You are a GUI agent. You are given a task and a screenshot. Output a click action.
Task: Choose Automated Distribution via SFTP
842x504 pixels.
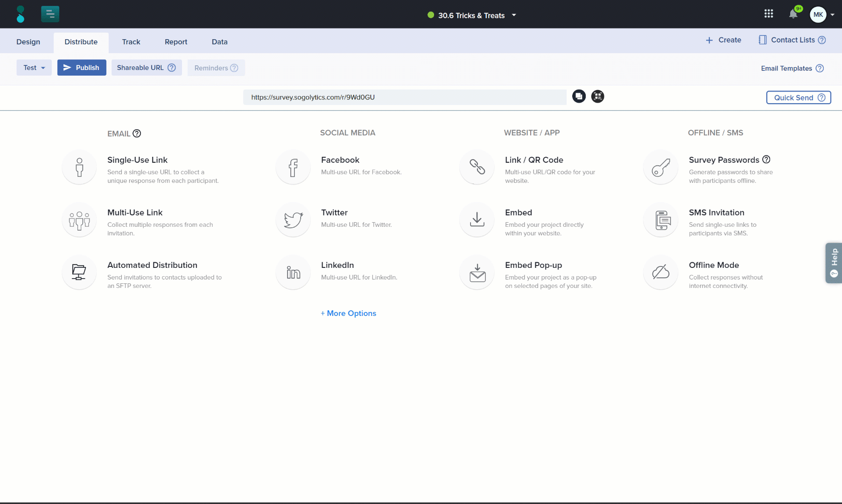point(152,265)
